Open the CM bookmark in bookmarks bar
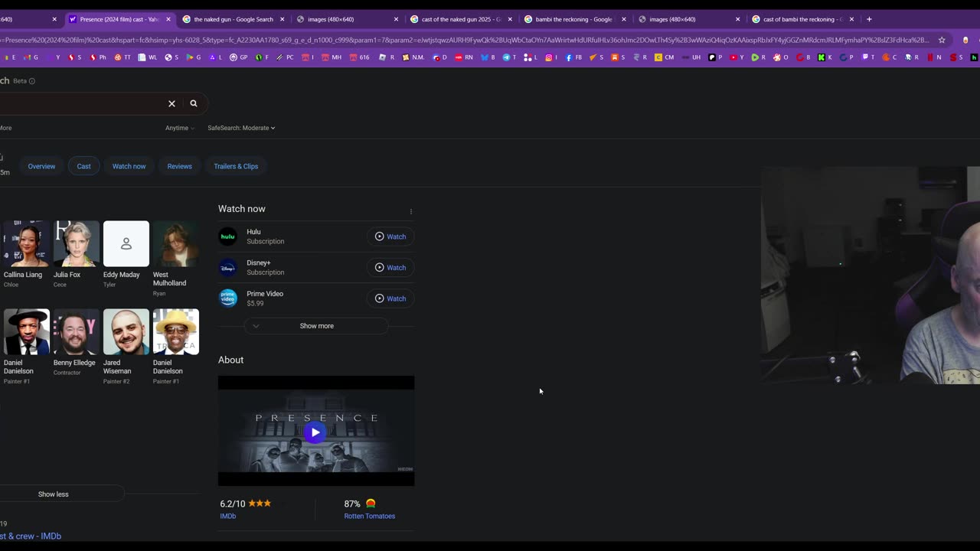 [664, 57]
